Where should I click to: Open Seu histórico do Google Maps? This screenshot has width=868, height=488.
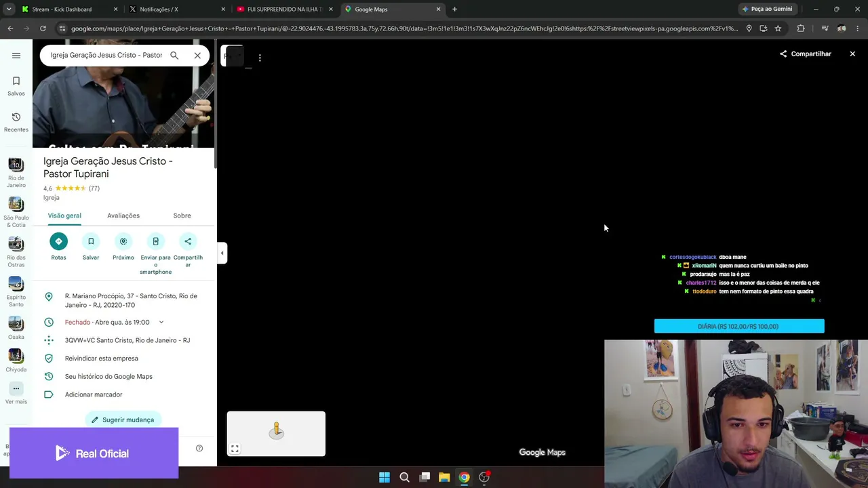point(108,376)
